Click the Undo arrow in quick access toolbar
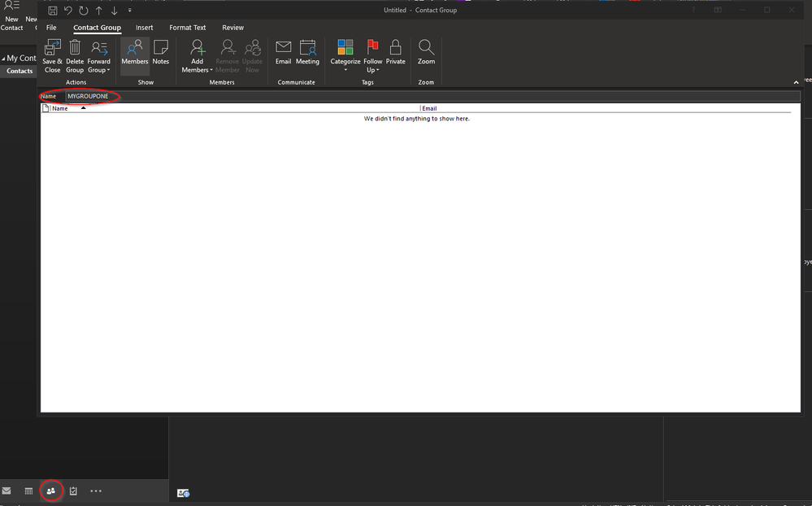This screenshot has height=506, width=812. pyautogui.click(x=68, y=10)
